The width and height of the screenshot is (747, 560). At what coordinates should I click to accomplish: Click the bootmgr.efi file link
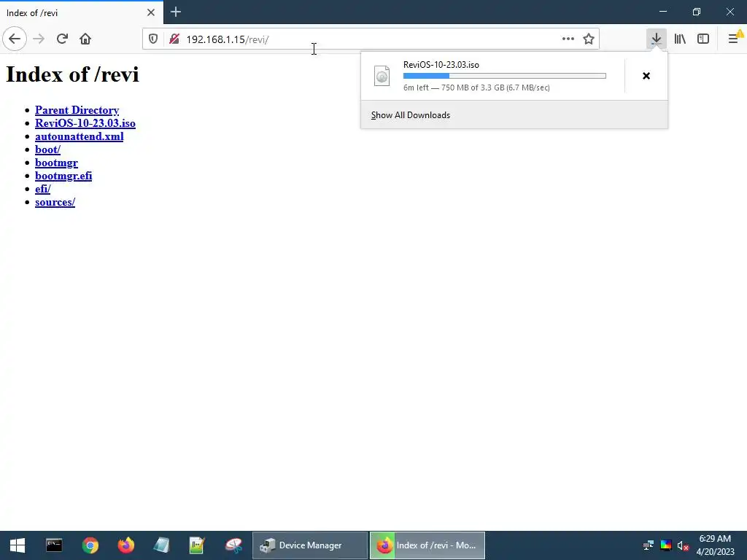[x=63, y=176]
